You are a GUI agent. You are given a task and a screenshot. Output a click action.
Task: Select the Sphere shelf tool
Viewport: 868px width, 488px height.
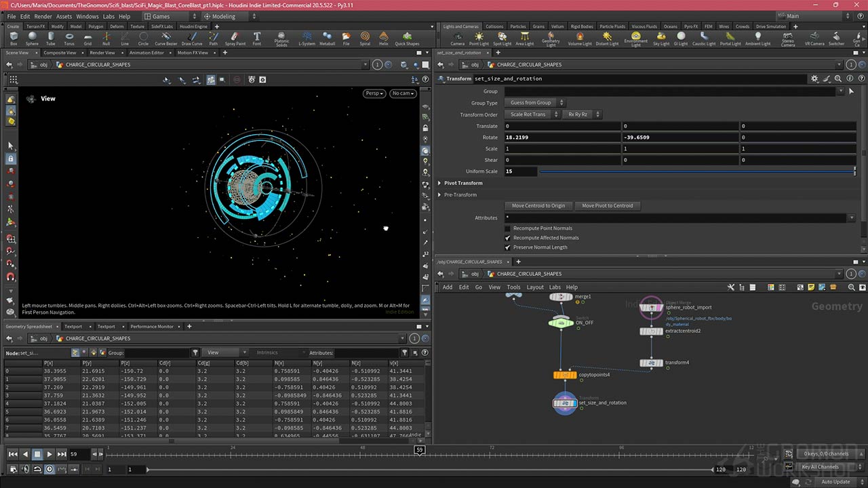click(x=32, y=38)
